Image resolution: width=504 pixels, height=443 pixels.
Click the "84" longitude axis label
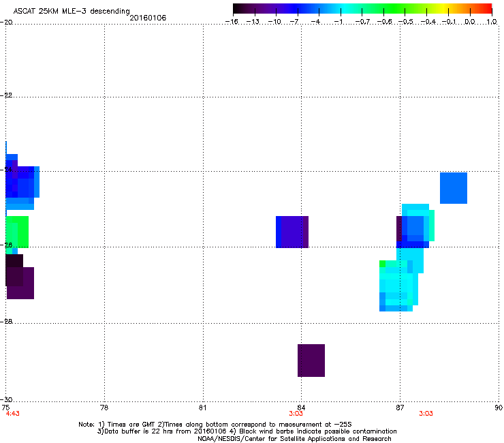301,408
